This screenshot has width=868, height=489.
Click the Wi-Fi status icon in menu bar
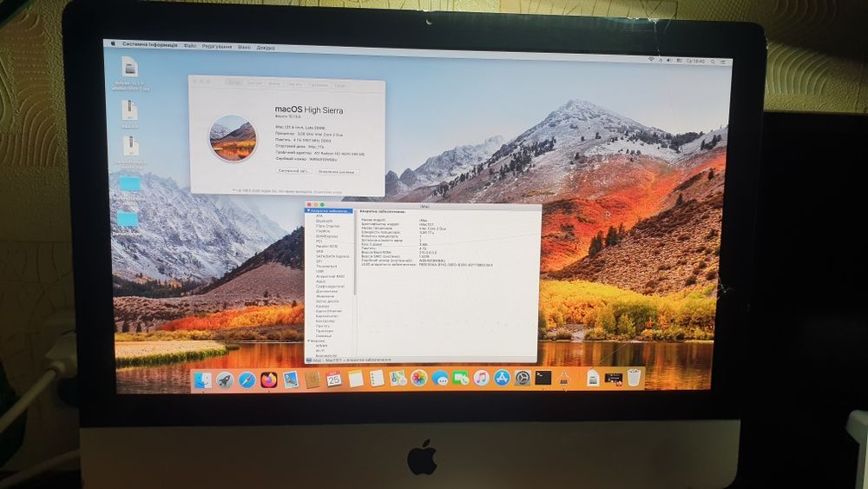[x=651, y=60]
